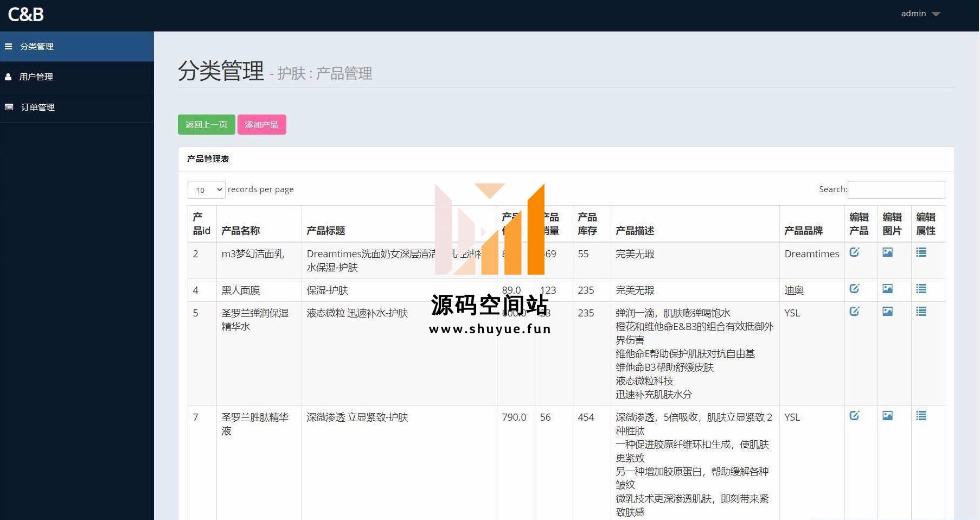Open the records per page dropdown

206,189
